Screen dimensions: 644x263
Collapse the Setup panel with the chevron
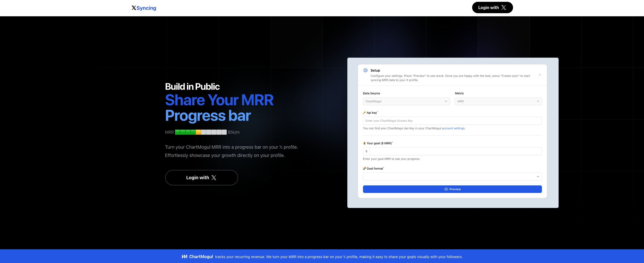point(540,75)
